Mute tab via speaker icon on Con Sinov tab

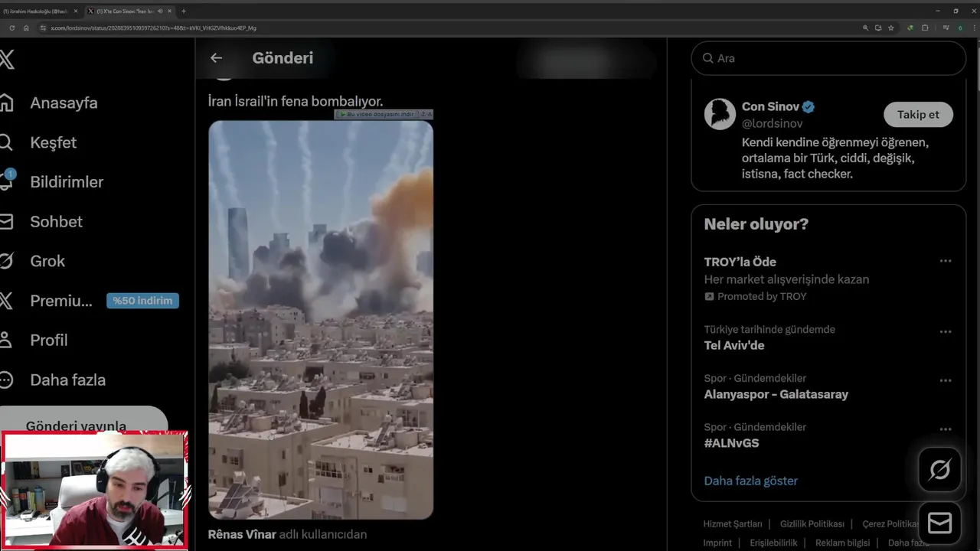[160, 11]
